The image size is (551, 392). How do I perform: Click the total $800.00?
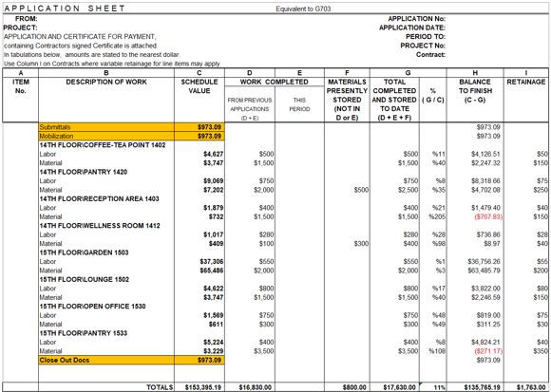click(x=354, y=387)
